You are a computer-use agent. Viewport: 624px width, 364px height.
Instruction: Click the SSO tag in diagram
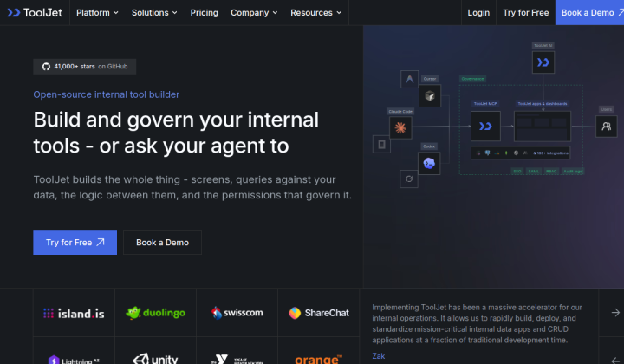[517, 172]
